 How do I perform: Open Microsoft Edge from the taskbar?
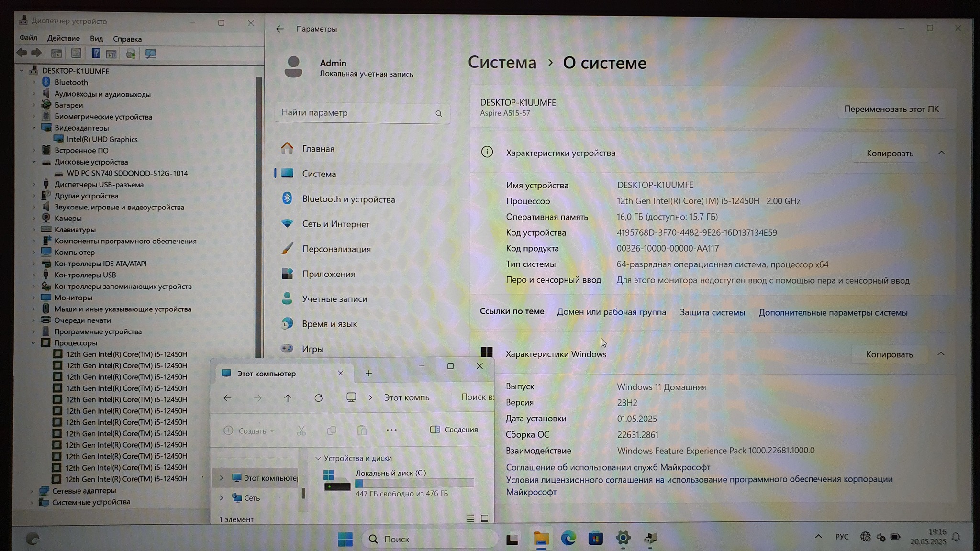pyautogui.click(x=568, y=539)
